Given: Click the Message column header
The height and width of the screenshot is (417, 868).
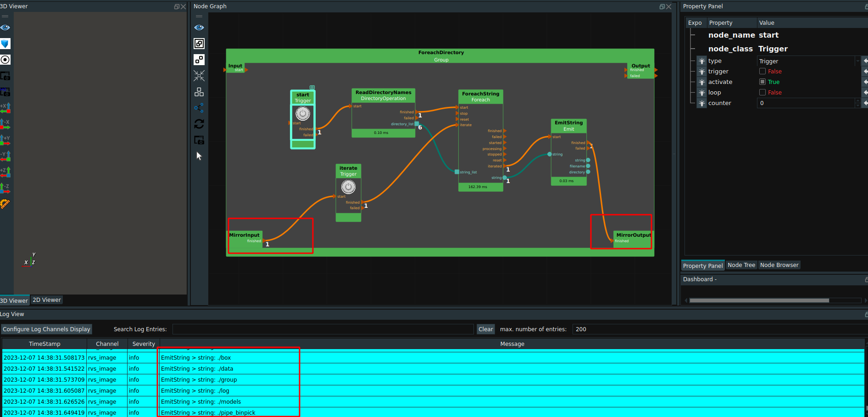Looking at the screenshot, I should point(512,344).
